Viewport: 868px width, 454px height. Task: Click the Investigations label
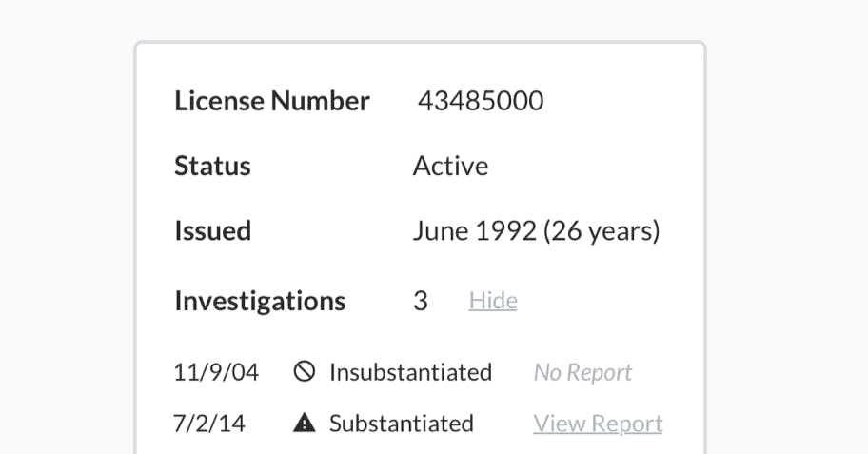click(259, 301)
